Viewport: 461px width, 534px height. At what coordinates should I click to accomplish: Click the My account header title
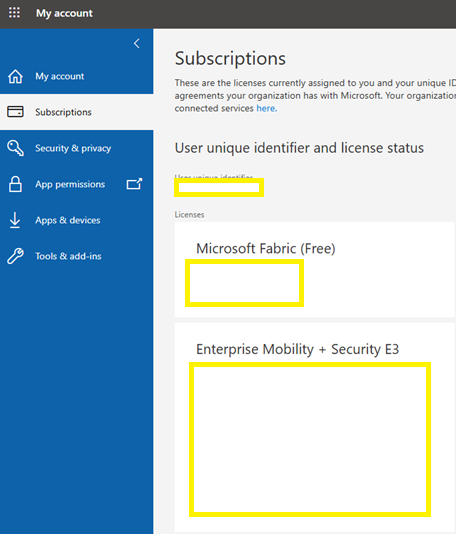(x=64, y=13)
